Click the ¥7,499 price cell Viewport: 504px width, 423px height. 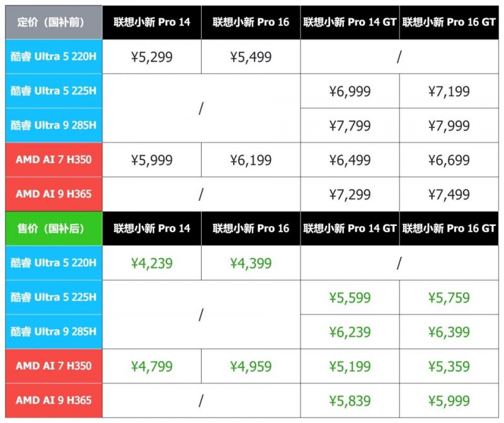coord(449,195)
